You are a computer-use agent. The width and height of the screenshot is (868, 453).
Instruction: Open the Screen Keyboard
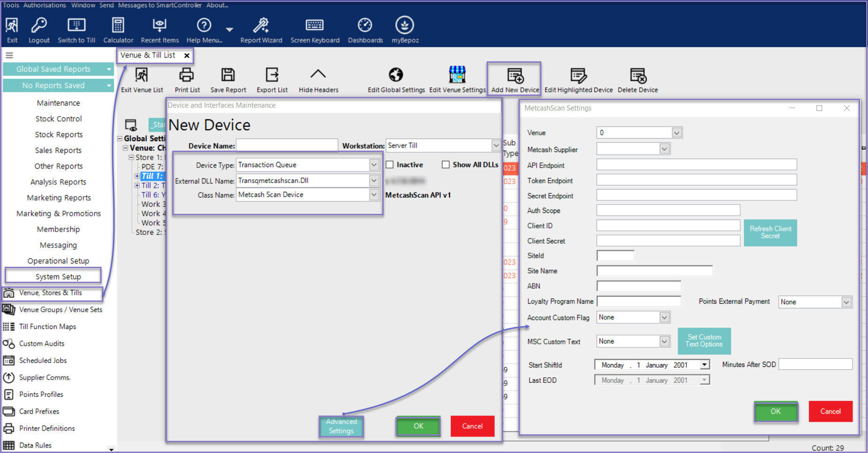(x=314, y=26)
